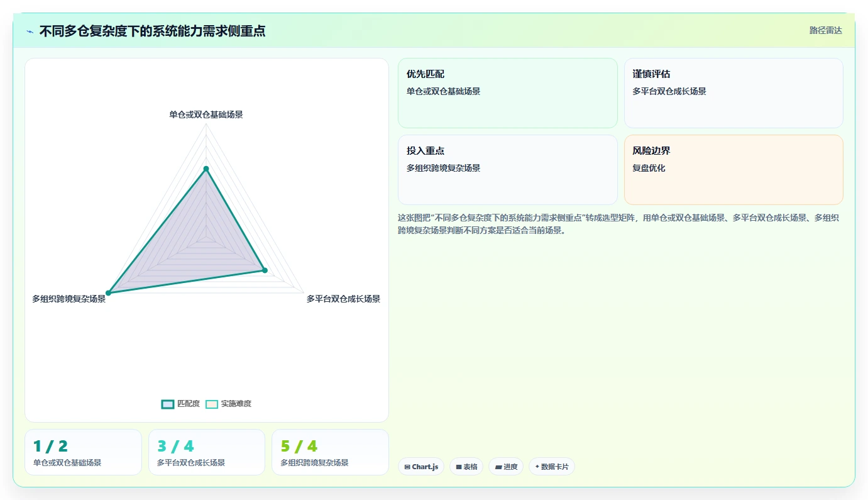Screen dimensions: 868x500
Task: Click the Chart.js tag
Action: (421, 467)
